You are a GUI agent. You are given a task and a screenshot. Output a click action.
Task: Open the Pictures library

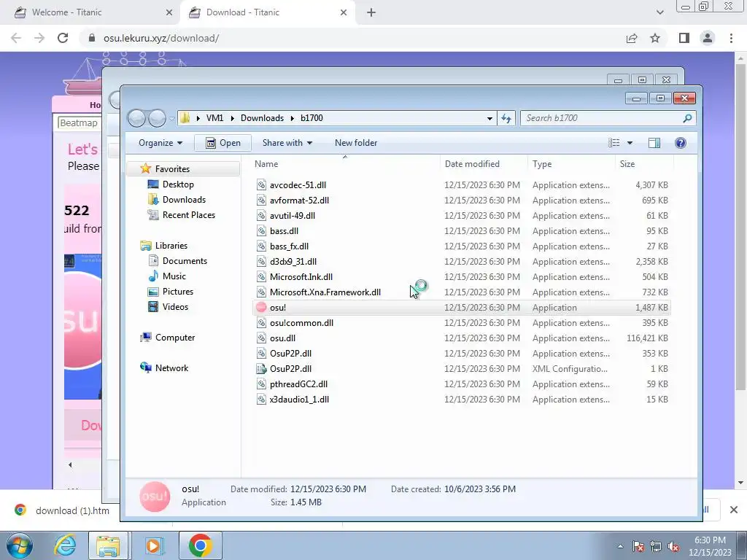click(178, 292)
